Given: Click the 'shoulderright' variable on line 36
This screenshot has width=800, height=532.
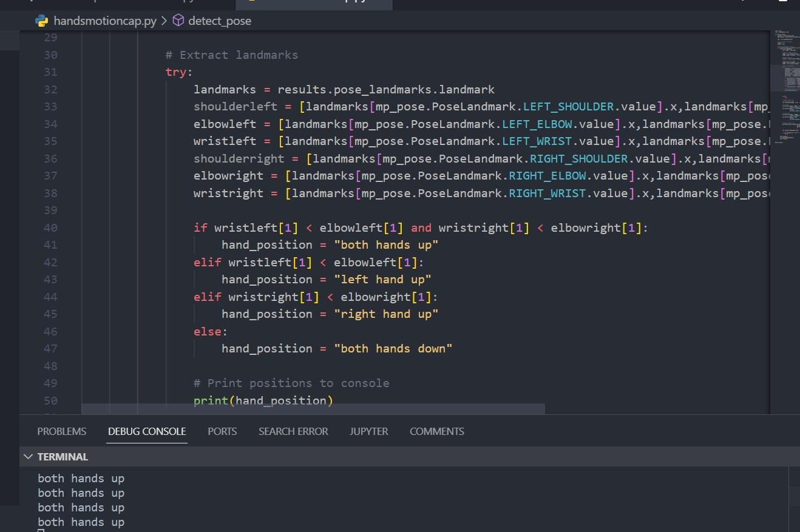Looking at the screenshot, I should (x=239, y=159).
